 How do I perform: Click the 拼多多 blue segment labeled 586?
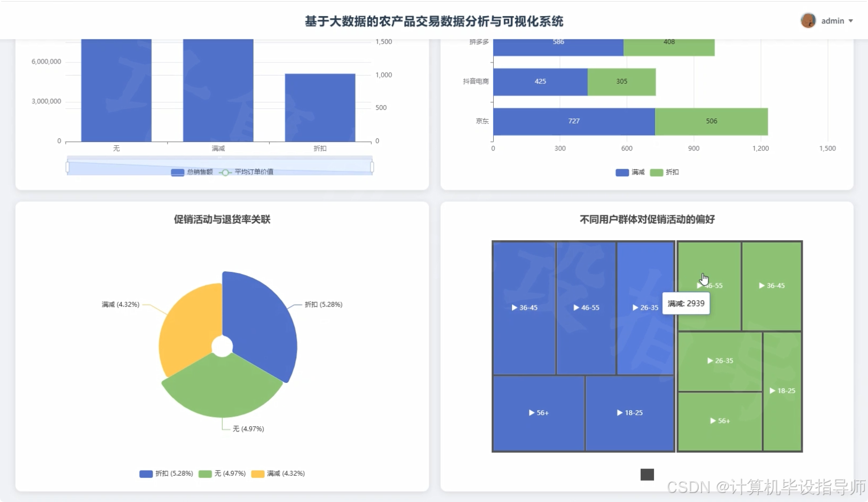558,48
